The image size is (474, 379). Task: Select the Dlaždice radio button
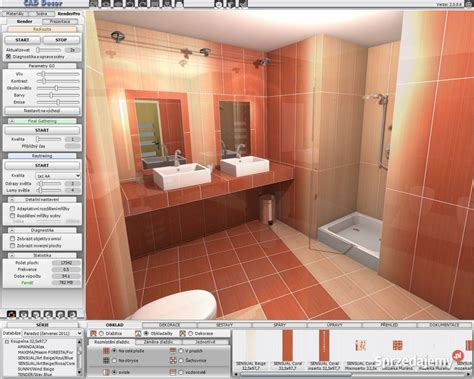point(101,333)
